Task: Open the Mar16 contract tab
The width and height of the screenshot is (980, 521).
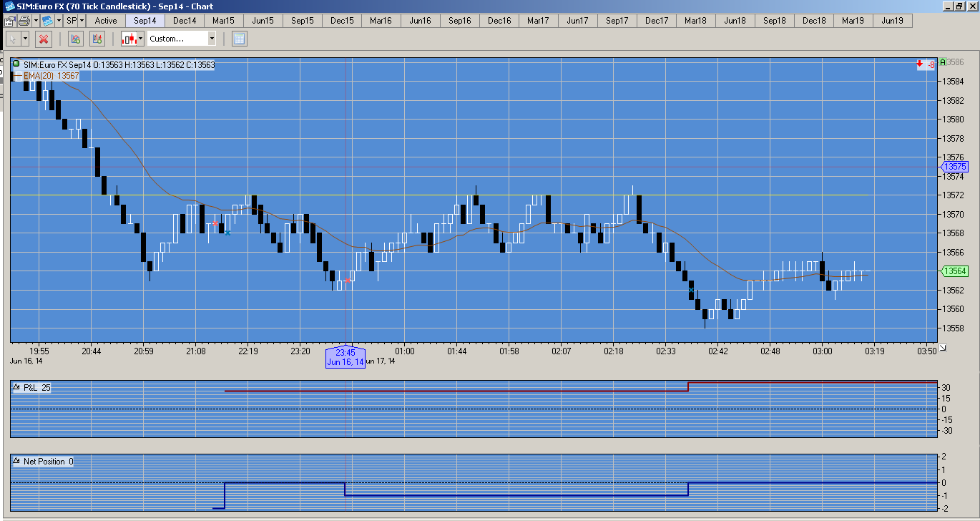Action: pos(381,21)
